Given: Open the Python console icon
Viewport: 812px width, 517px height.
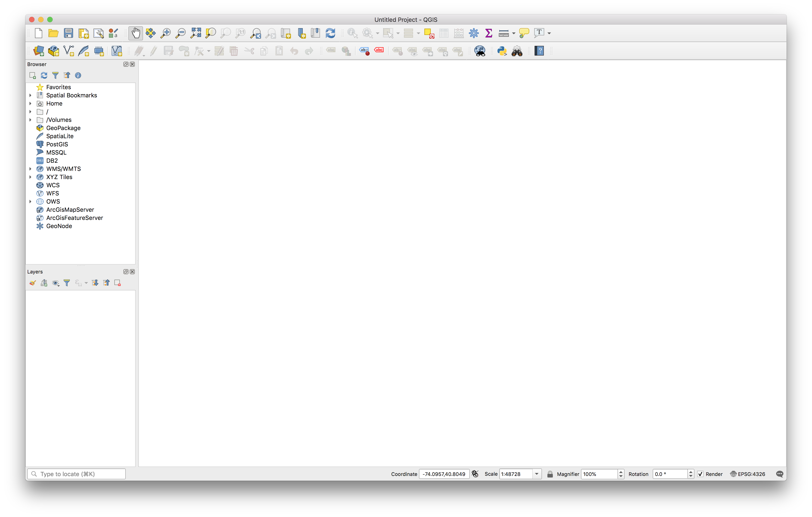Looking at the screenshot, I should pyautogui.click(x=502, y=51).
